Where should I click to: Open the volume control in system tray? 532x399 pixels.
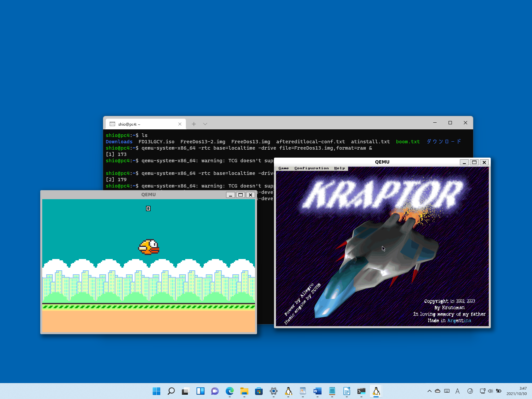pos(490,391)
